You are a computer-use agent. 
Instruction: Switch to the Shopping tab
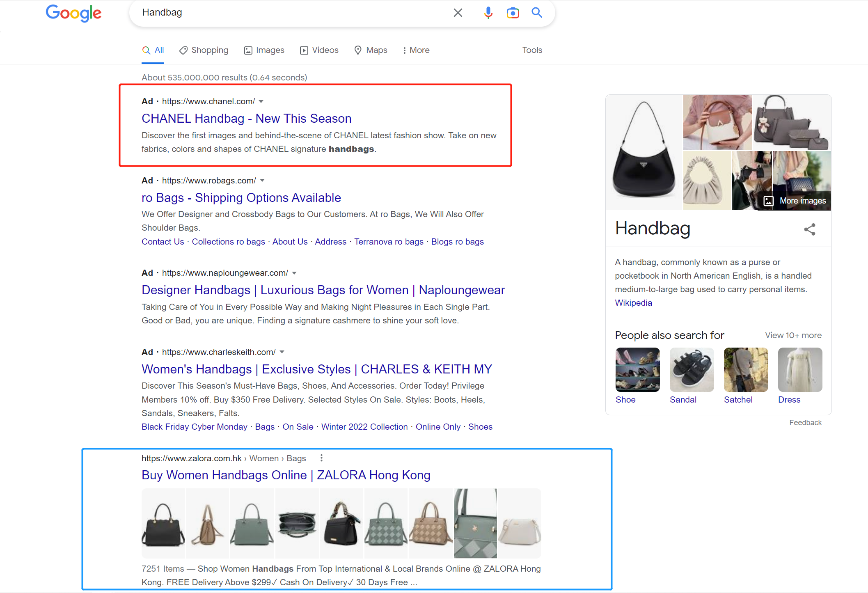click(204, 50)
